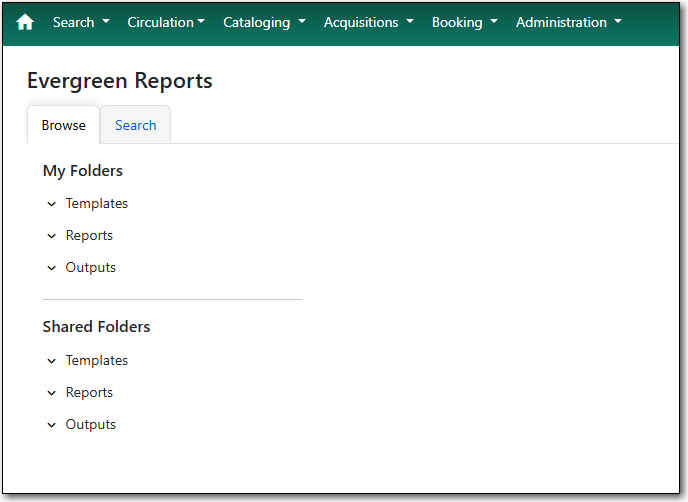
Task: Open the Administration menu
Action: click(569, 22)
